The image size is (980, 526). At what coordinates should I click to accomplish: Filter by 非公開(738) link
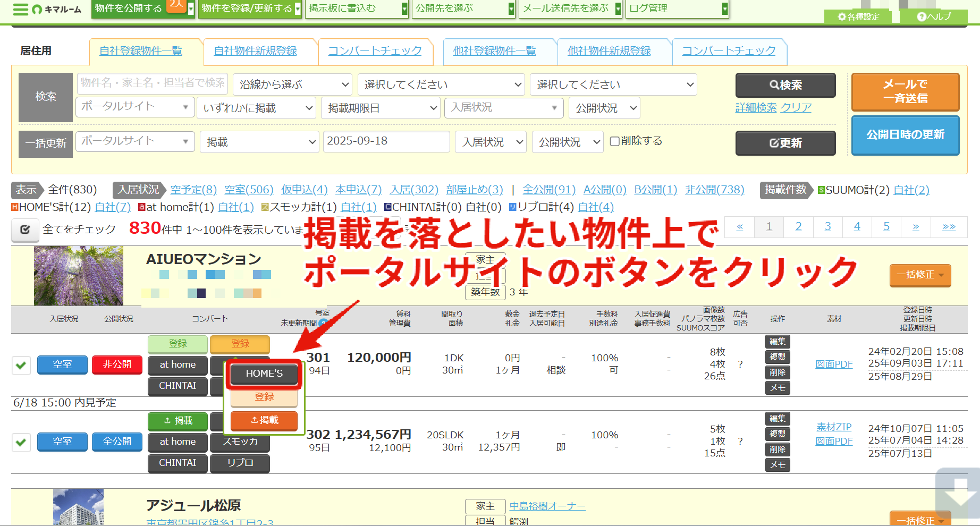[714, 190]
